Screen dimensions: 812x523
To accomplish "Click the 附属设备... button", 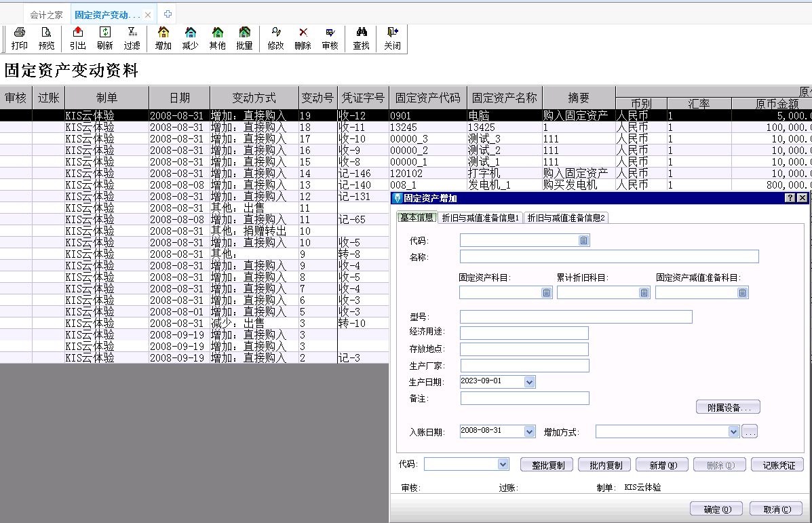I will click(x=728, y=408).
